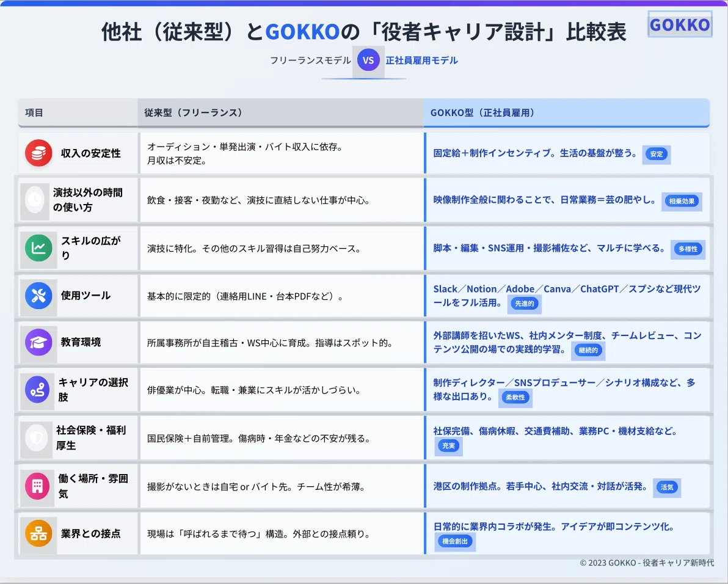Click the text 外部講師を招いたWS、社内メンター制度
728x584 pixels.
(517, 335)
